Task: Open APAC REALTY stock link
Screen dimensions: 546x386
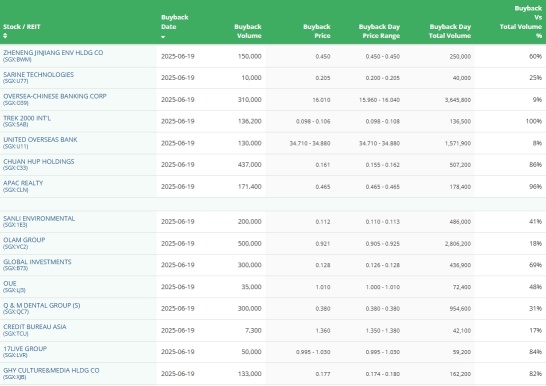Action: 23,183
